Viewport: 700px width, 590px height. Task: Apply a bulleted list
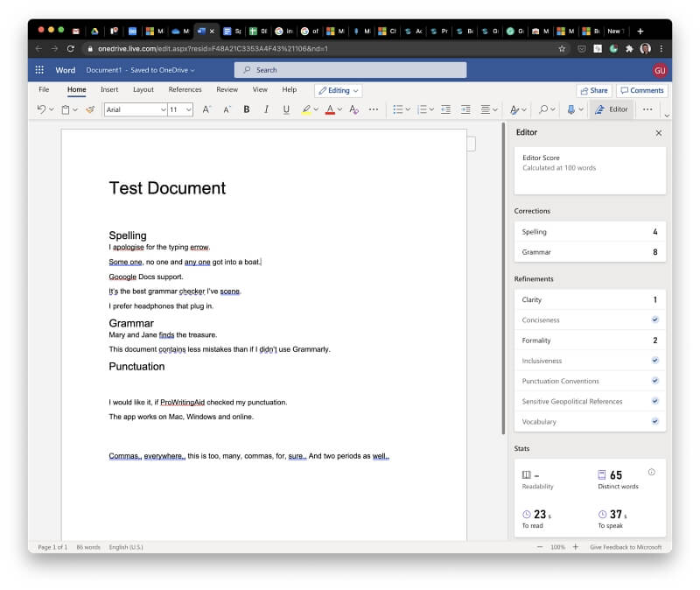tap(398, 109)
